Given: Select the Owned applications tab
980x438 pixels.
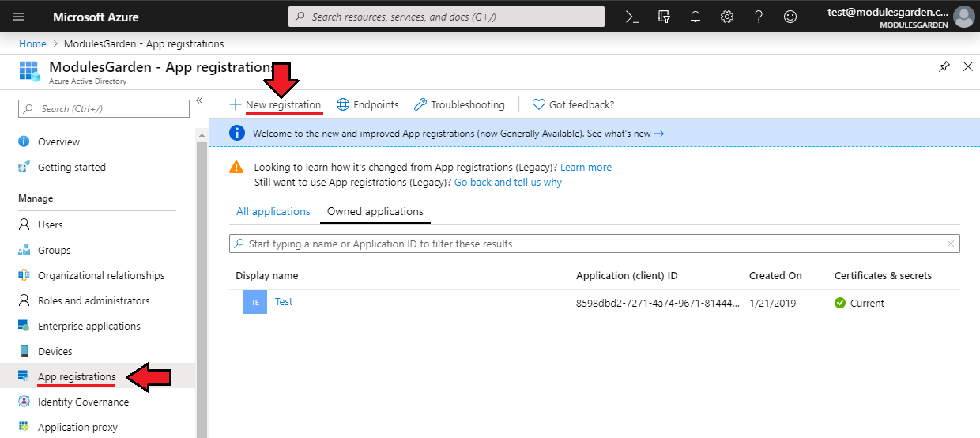Looking at the screenshot, I should (x=375, y=212).
